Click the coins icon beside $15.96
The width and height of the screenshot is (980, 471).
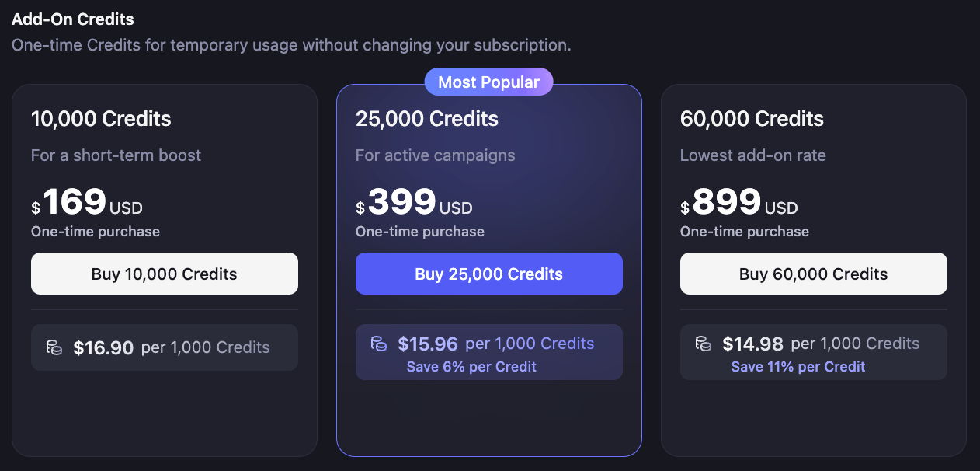click(379, 344)
